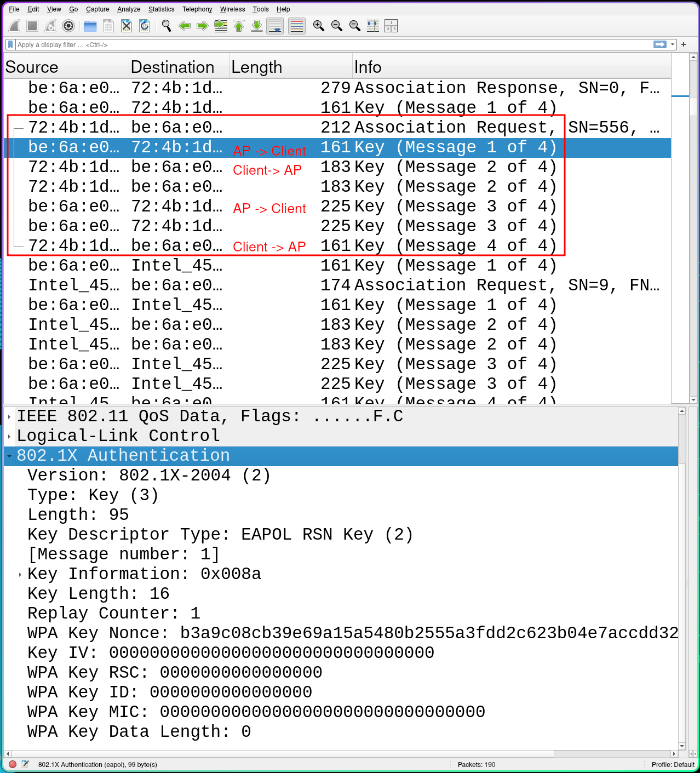Sort by the Source column header
The height and width of the screenshot is (773, 700).
66,67
